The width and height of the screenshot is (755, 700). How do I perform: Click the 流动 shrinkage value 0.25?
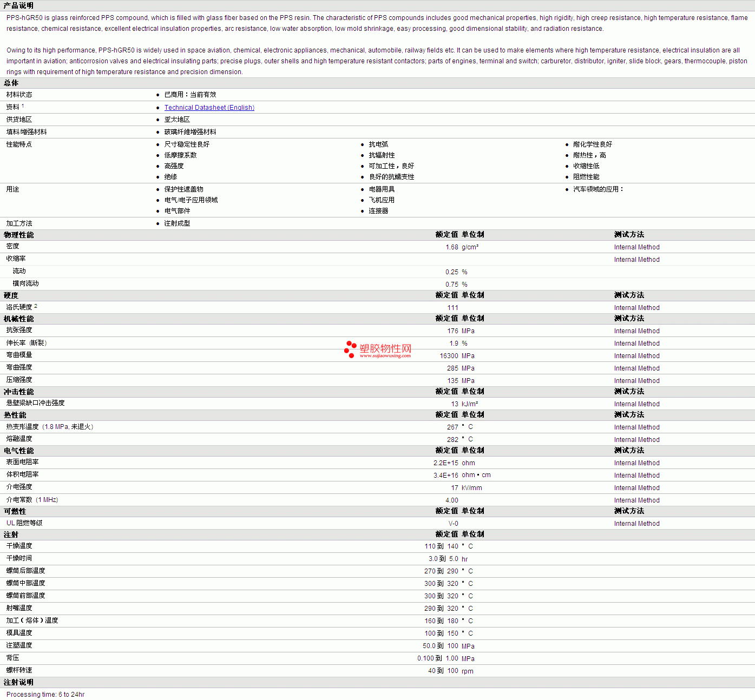[452, 272]
